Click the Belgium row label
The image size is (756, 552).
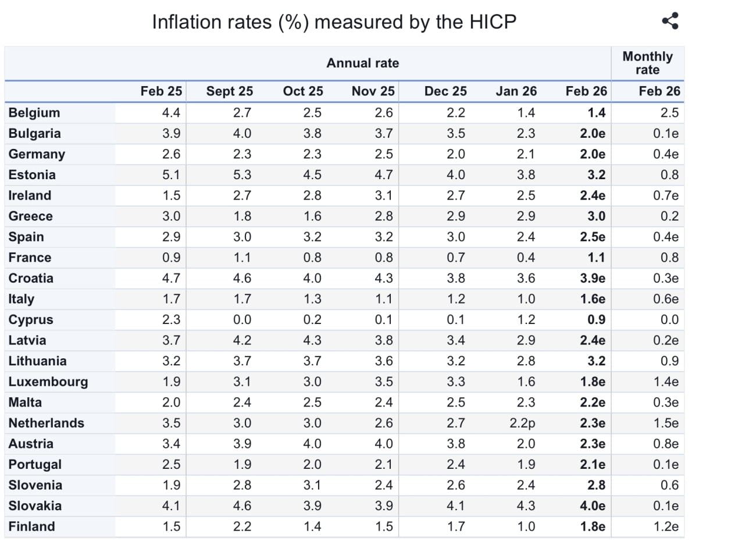tap(34, 112)
